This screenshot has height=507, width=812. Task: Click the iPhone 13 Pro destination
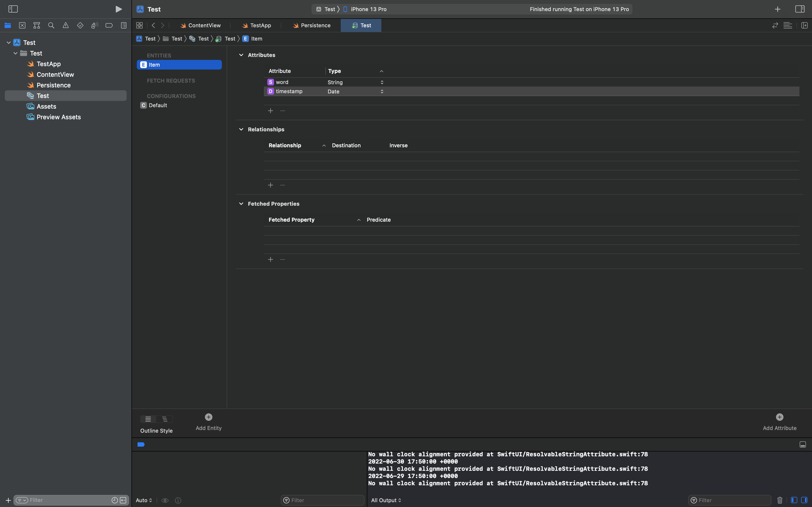pos(368,9)
